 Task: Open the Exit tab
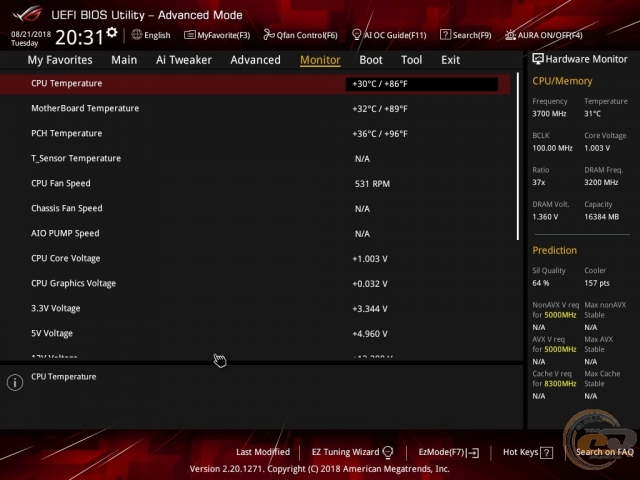pyautogui.click(x=450, y=60)
